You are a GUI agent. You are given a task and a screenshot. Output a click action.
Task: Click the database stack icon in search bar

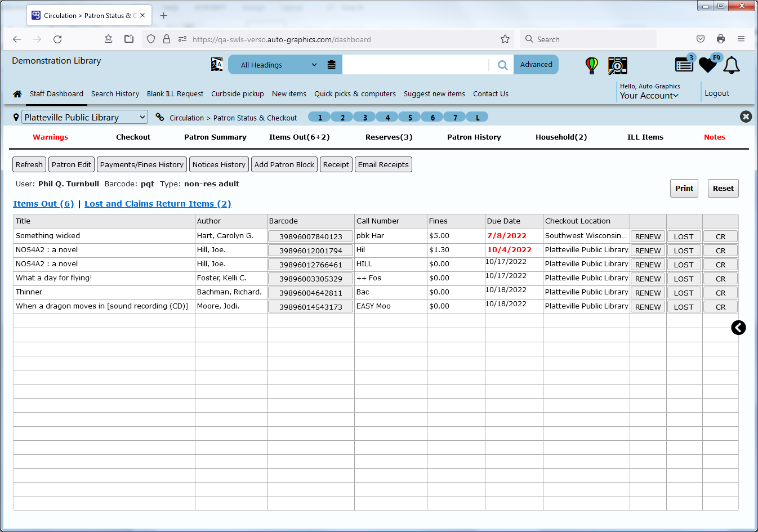[x=332, y=65]
